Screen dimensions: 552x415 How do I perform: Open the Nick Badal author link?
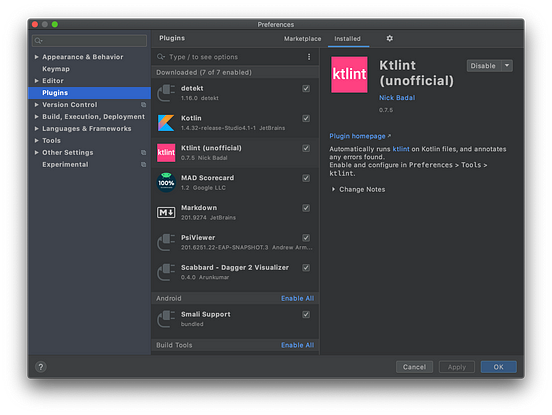coord(397,98)
